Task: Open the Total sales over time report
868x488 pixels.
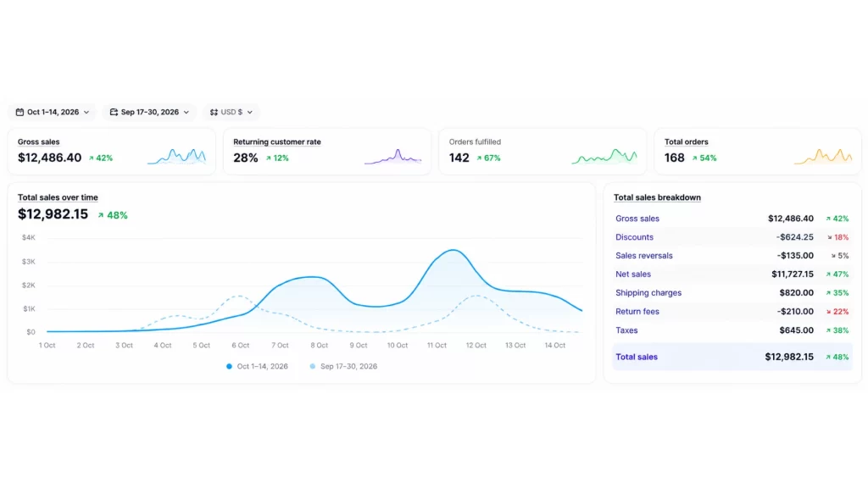Action: 58,197
